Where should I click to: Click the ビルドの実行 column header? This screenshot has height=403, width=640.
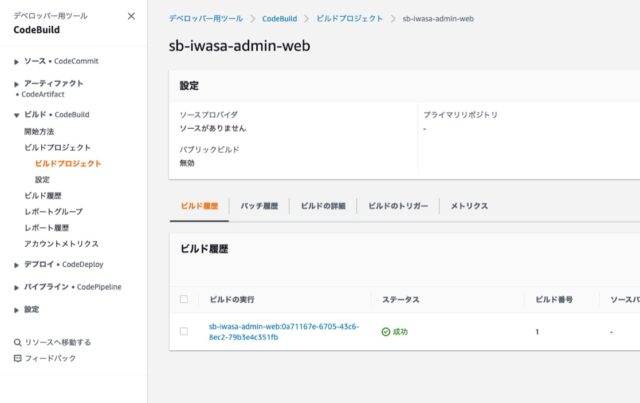coord(232,300)
